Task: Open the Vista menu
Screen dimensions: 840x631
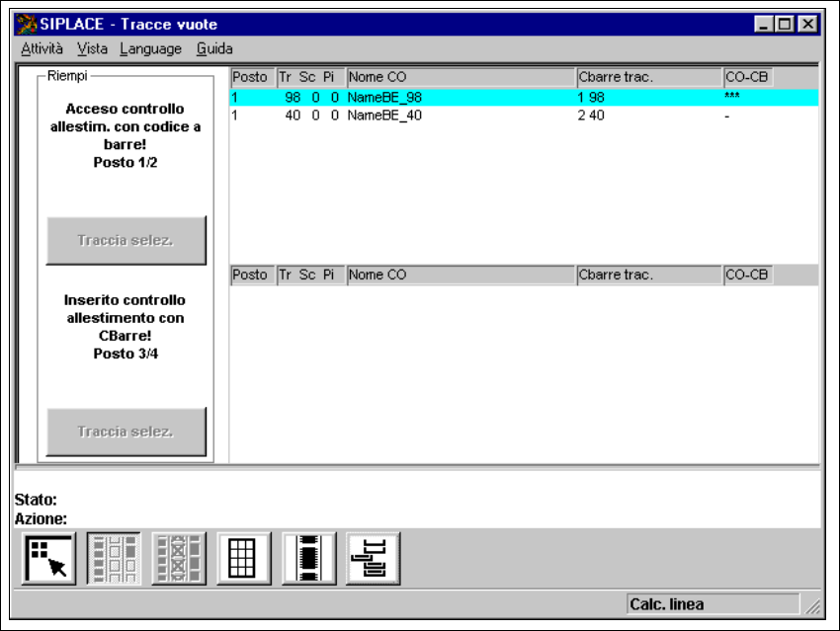Action: (x=92, y=48)
